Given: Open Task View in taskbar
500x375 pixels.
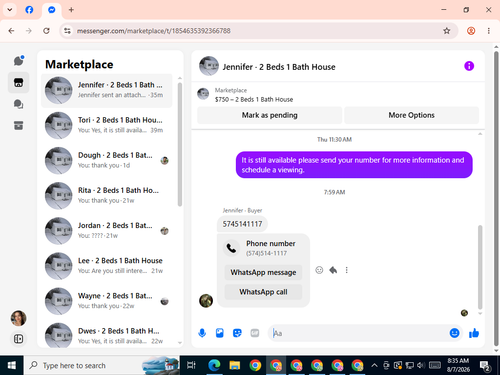Looking at the screenshot, I should coord(191,365).
